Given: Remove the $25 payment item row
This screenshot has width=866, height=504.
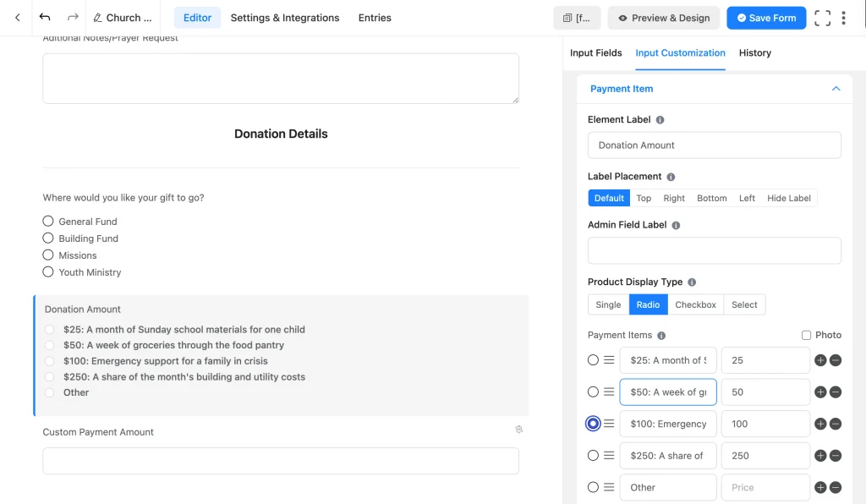Looking at the screenshot, I should 836,360.
